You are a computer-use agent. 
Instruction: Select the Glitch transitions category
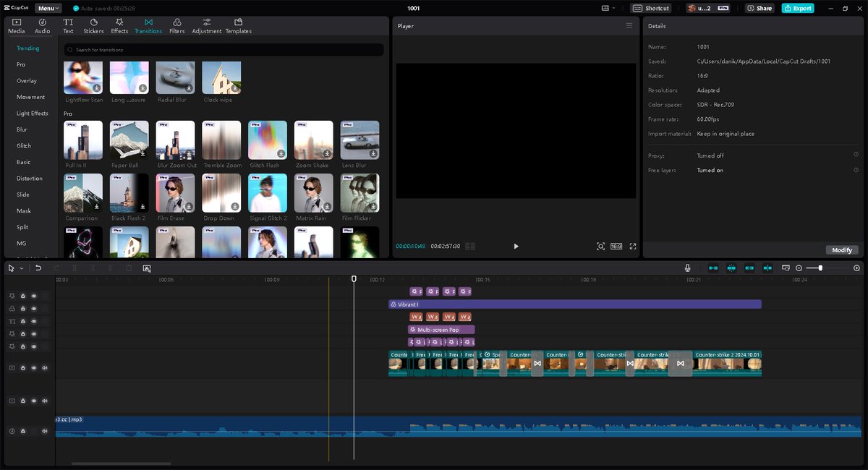click(x=24, y=146)
